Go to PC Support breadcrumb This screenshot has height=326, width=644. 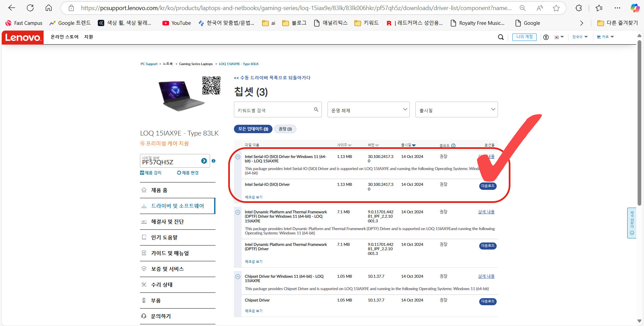[149, 64]
